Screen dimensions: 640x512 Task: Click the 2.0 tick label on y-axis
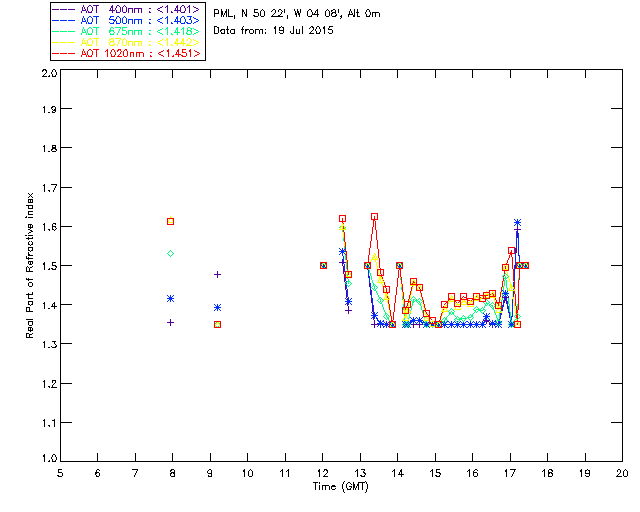coord(49,73)
